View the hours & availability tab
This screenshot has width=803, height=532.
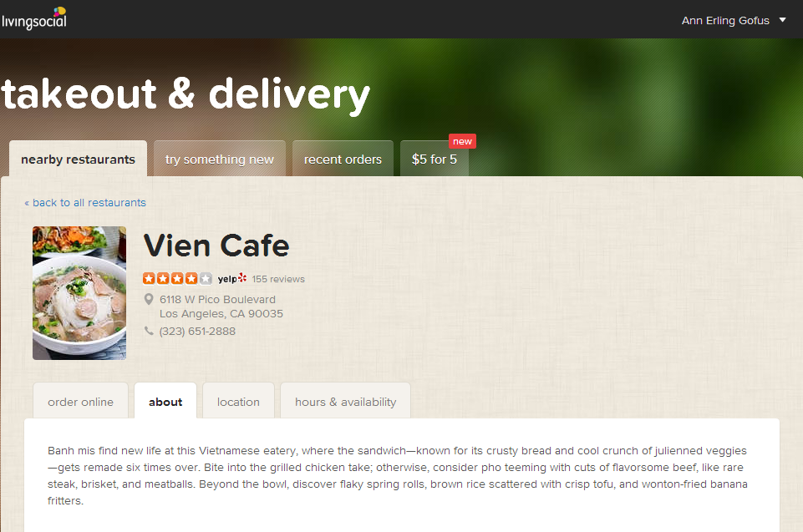click(x=345, y=402)
